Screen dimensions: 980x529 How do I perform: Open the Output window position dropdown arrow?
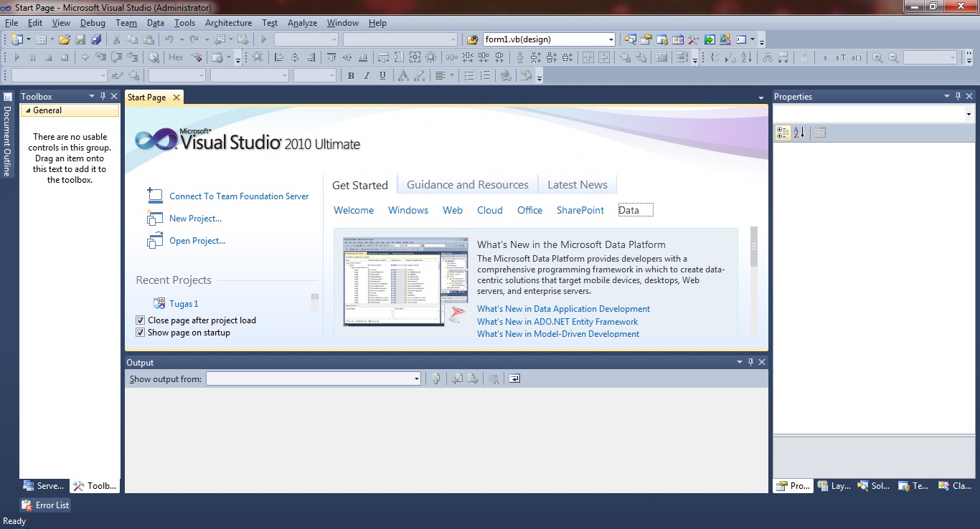coord(740,362)
